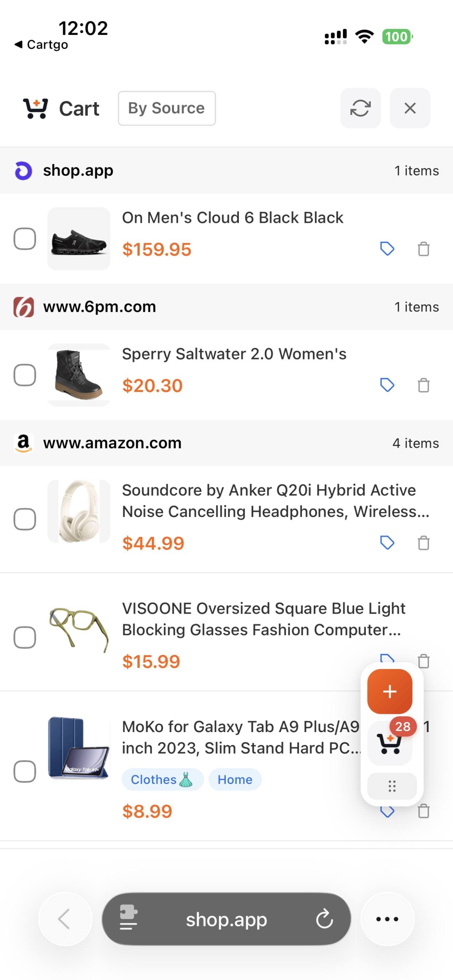Tag the Sperry Saltwater 2.0 item

click(x=387, y=385)
